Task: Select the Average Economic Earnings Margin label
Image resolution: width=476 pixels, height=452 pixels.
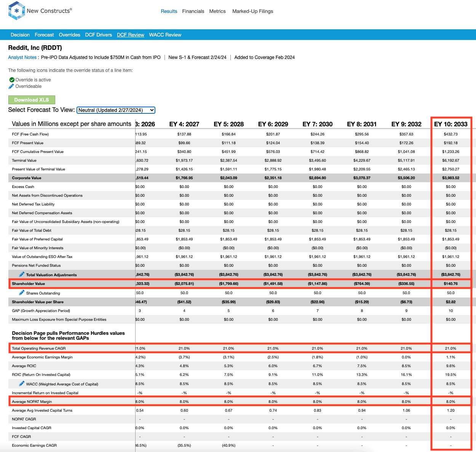Action: point(42,357)
